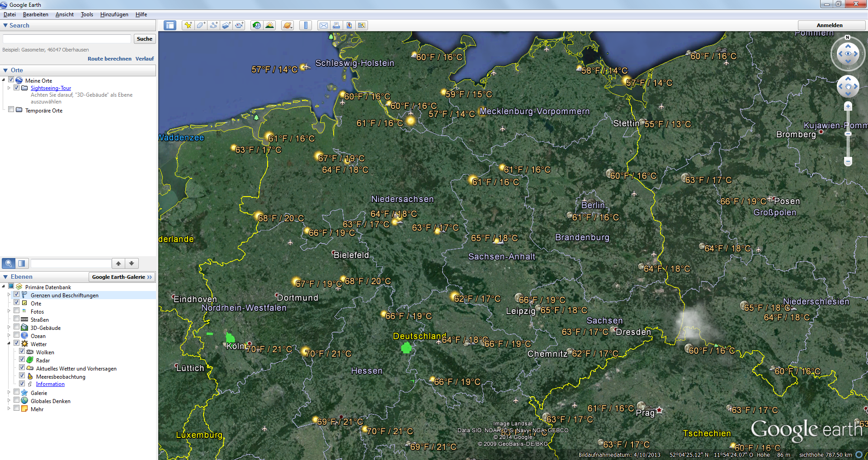This screenshot has width=868, height=460.
Task: Add an image overlay from toolbar
Action: click(226, 25)
